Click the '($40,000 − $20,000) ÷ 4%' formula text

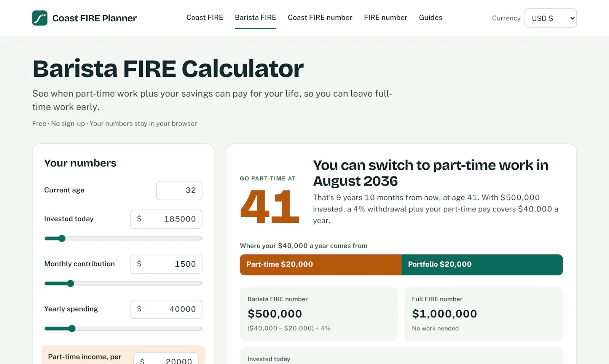click(x=289, y=328)
